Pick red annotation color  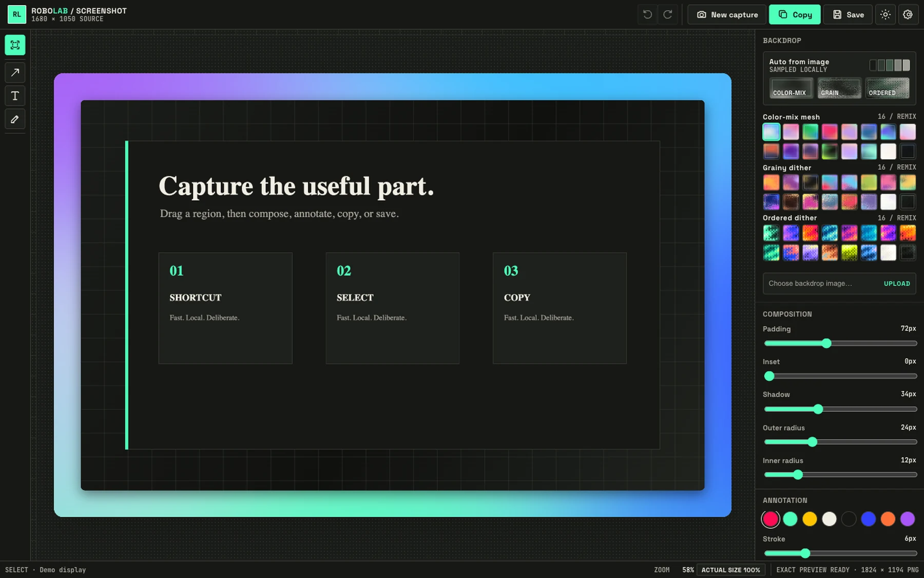tap(771, 519)
